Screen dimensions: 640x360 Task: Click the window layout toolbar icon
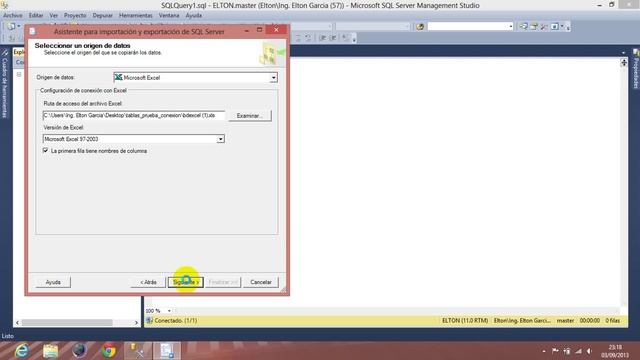tap(555, 27)
